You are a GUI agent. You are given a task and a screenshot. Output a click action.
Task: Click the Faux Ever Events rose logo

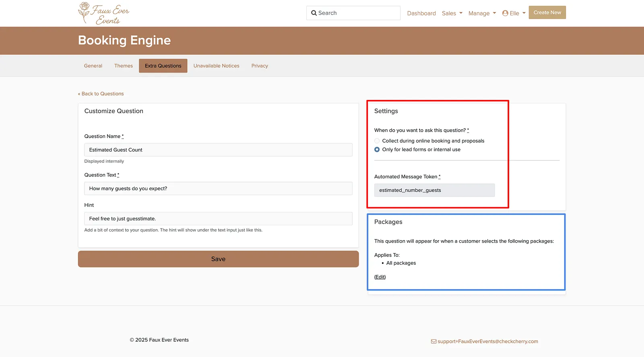pyautogui.click(x=103, y=13)
